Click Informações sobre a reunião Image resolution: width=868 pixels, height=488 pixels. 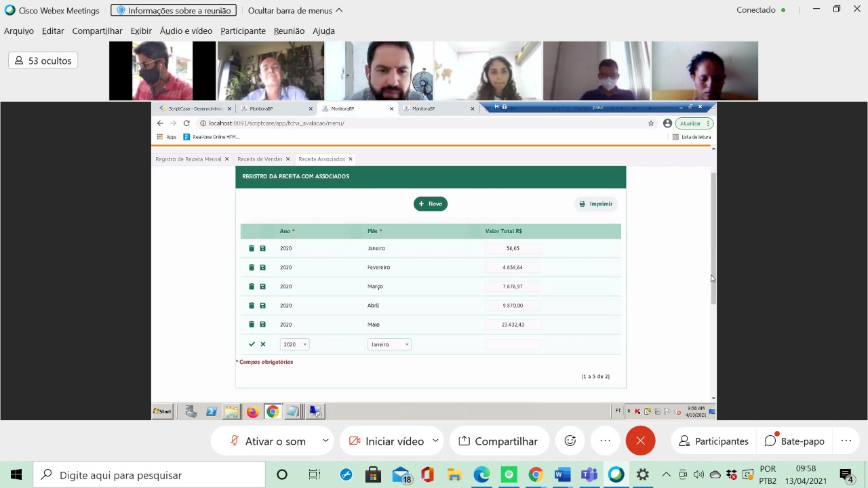tap(174, 10)
